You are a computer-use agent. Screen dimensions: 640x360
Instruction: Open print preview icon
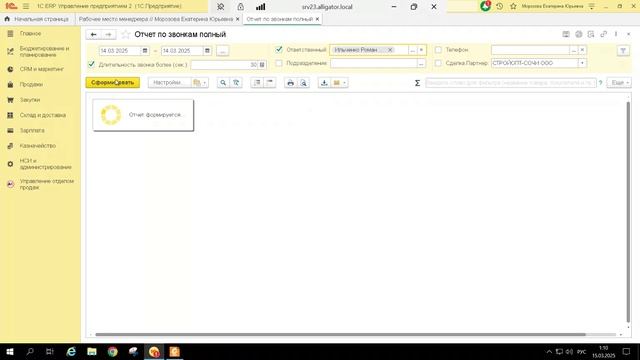point(303,83)
